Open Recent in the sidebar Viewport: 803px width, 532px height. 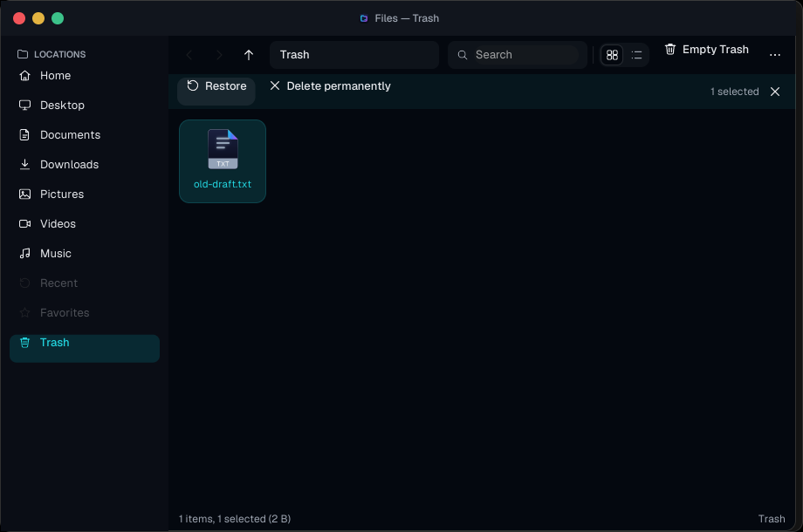(x=85, y=283)
